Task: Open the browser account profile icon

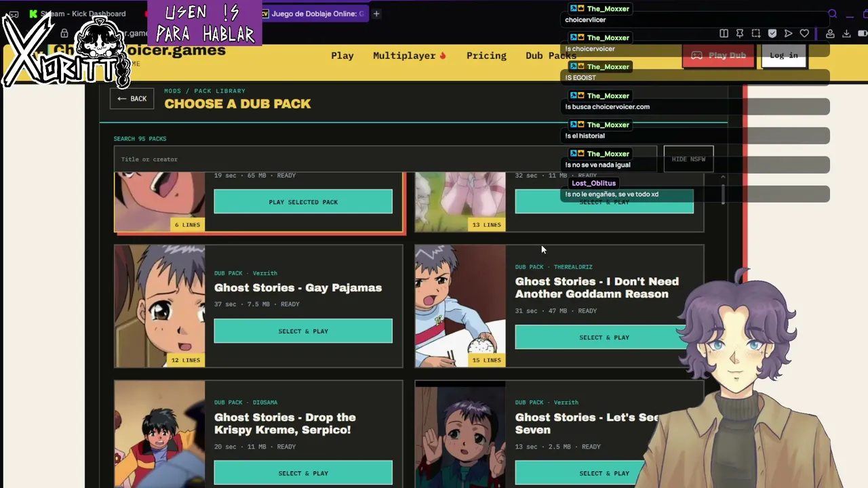Action: click(x=830, y=33)
